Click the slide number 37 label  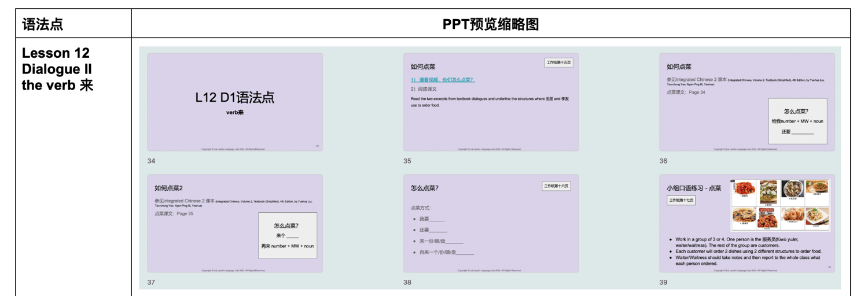point(151,282)
